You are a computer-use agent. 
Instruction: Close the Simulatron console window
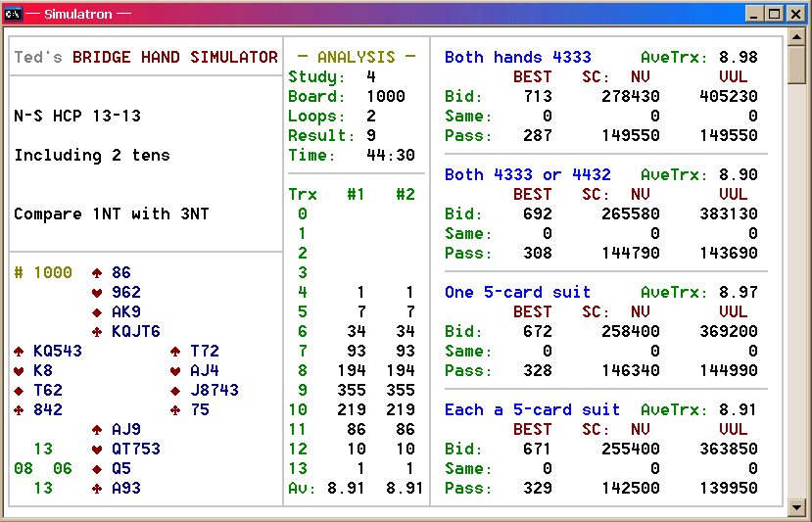point(794,14)
